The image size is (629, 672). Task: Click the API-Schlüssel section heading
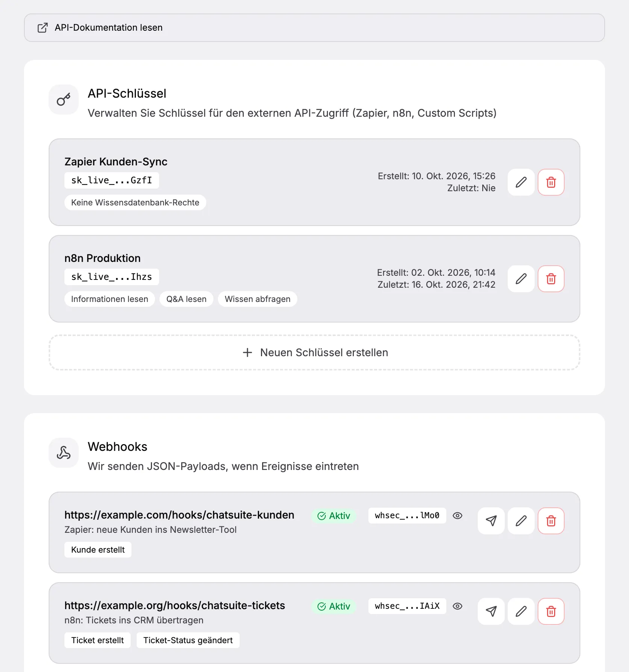(x=127, y=94)
